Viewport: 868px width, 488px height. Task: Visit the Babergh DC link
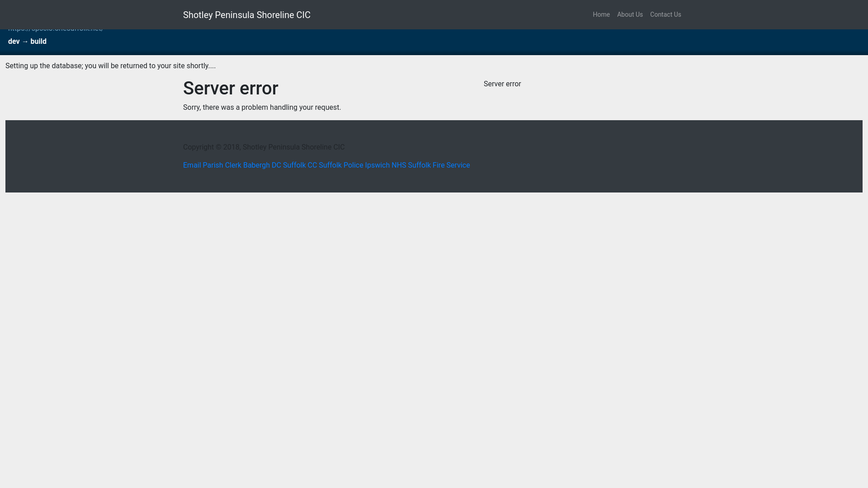[x=262, y=165]
